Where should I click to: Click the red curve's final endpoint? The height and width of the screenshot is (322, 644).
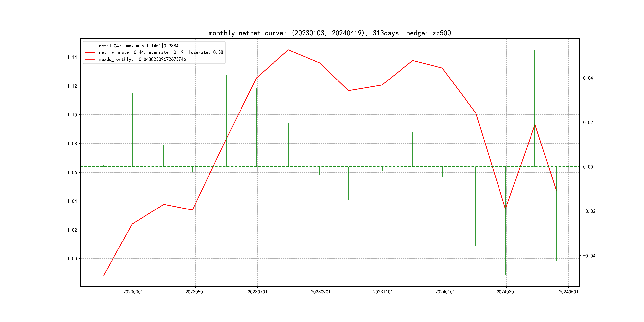point(556,190)
